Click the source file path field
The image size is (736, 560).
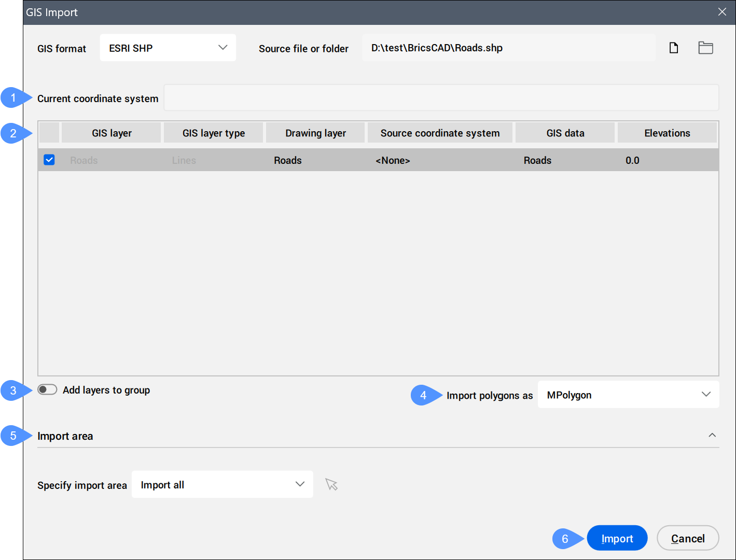tap(508, 48)
